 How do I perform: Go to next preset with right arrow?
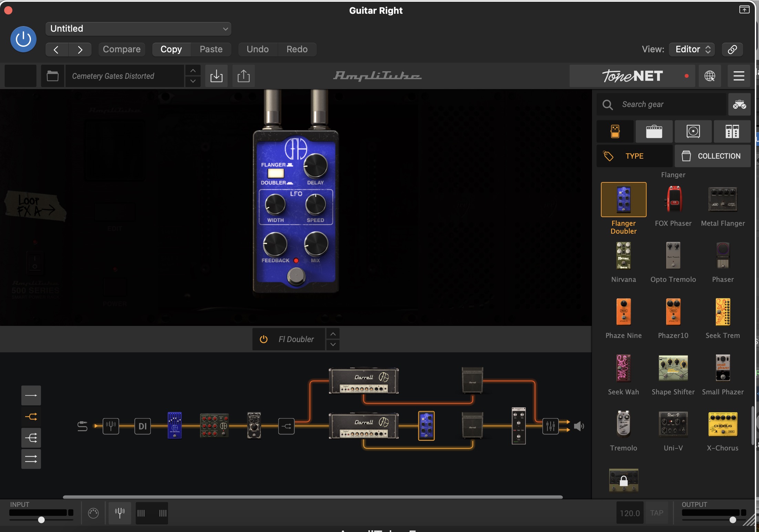tap(80, 50)
